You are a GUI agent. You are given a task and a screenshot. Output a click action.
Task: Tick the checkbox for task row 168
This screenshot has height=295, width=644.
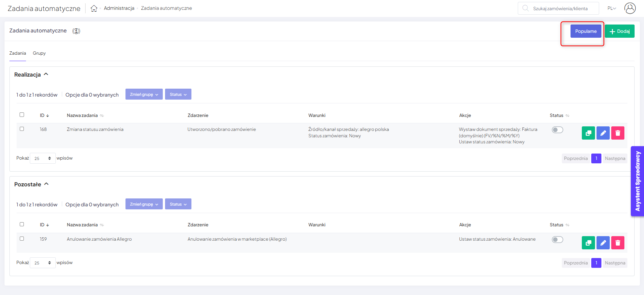point(22,129)
